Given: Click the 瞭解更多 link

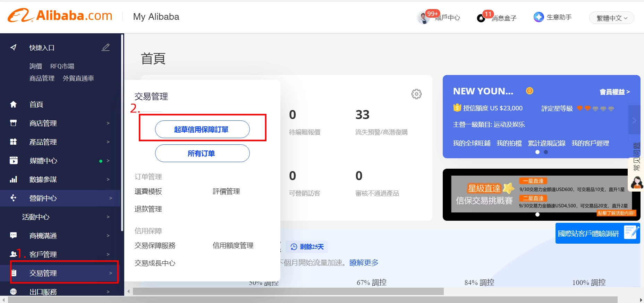Looking at the screenshot, I should (364, 262).
